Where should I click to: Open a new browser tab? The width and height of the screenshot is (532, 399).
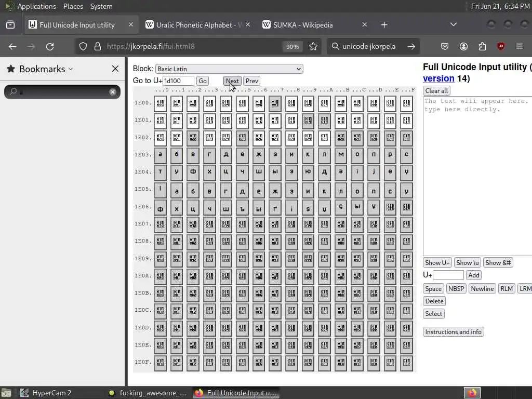tap(384, 25)
